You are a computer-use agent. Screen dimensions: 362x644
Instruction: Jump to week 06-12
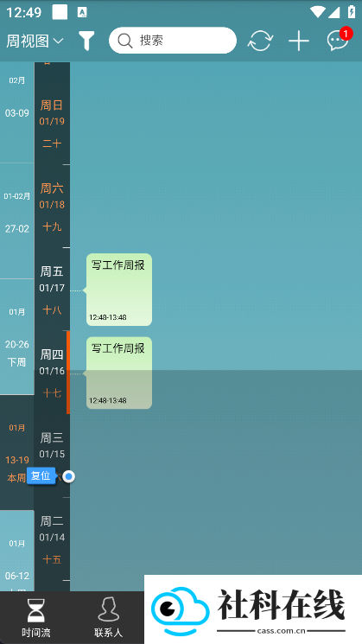click(x=16, y=551)
